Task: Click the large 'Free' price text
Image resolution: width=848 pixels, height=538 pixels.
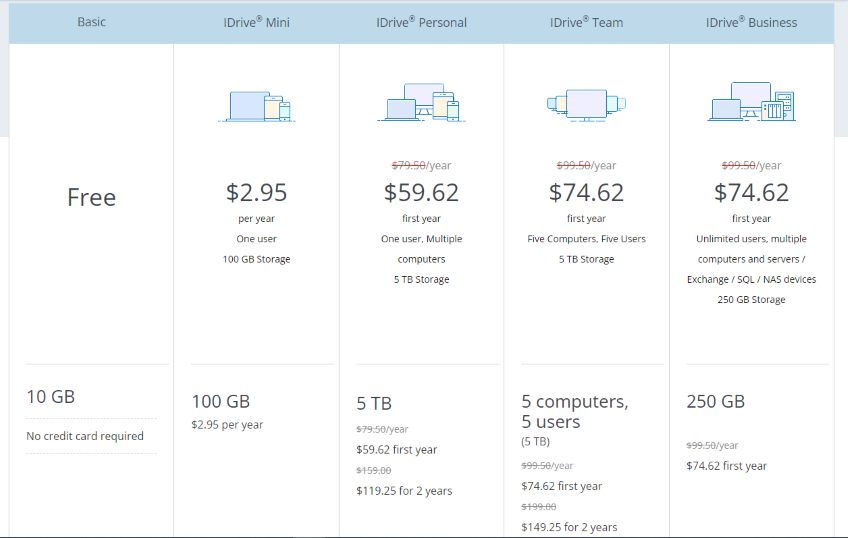Action: click(x=91, y=197)
